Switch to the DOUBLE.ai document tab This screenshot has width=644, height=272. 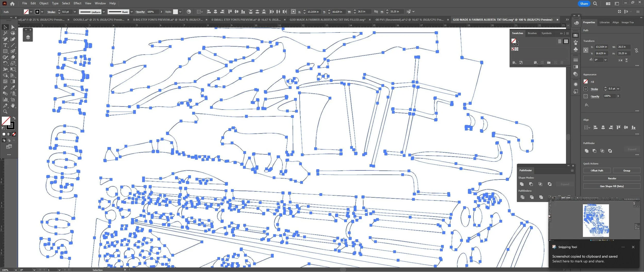99,20
